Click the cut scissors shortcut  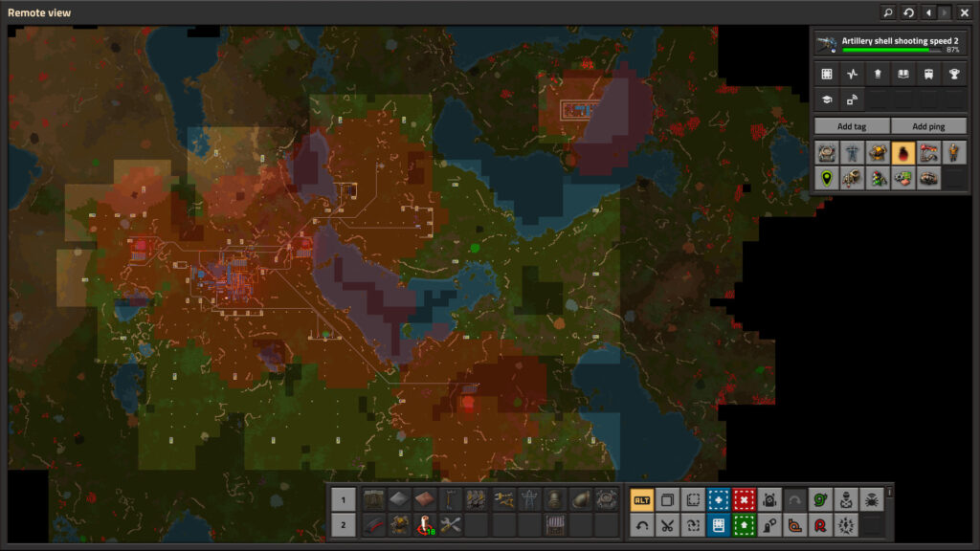point(667,525)
